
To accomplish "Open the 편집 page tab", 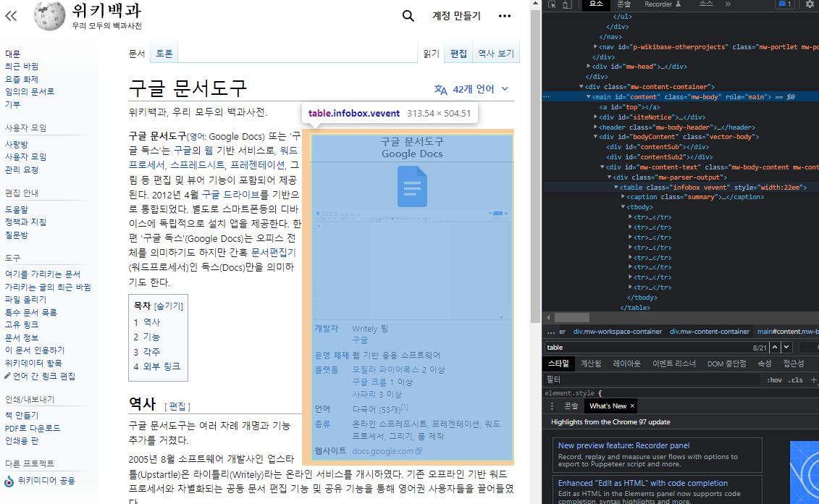I will tap(458, 54).
